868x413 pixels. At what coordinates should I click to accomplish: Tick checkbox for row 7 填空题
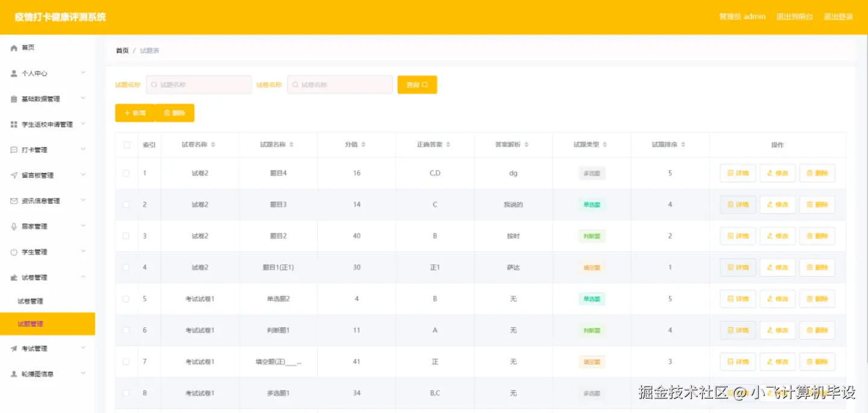coord(126,362)
